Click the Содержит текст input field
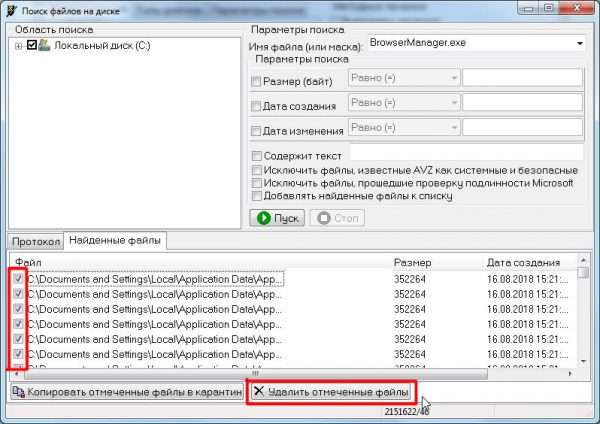Image resolution: width=600 pixels, height=424 pixels. point(467,152)
